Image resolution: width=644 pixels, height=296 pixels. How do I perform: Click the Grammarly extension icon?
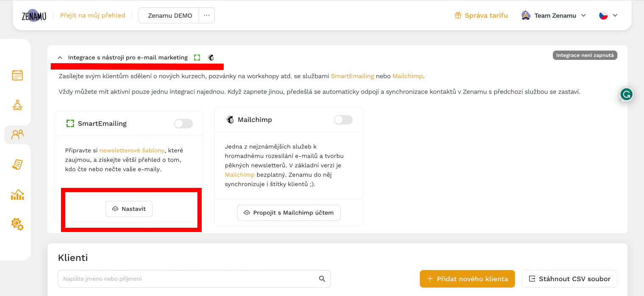point(626,94)
